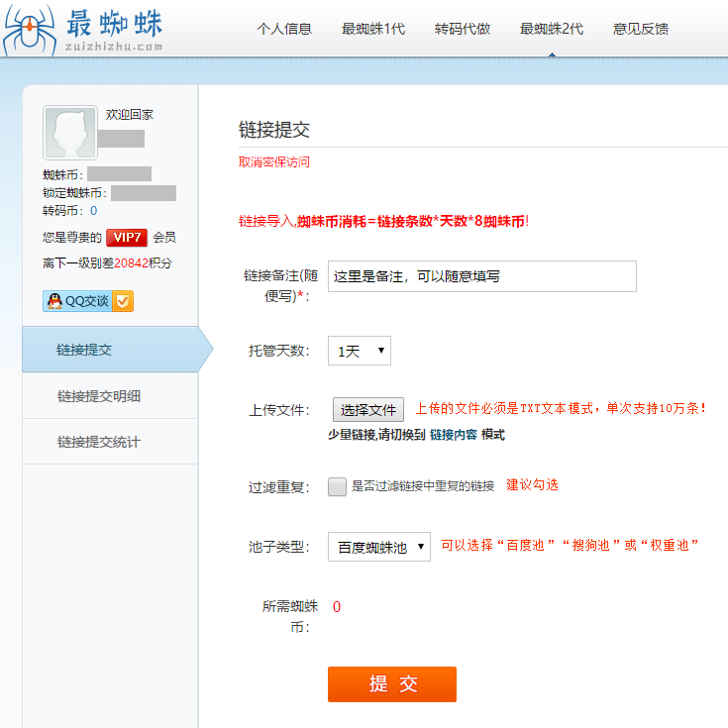Select 最蜘蛛2代 navigation item
This screenshot has width=728, height=728.
[552, 29]
